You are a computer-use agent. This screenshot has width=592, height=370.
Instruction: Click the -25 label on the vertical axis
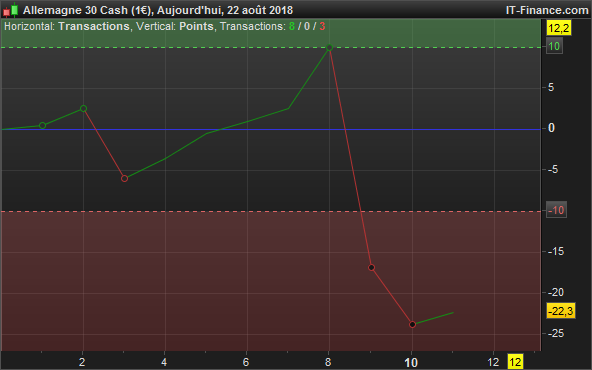[x=556, y=333]
